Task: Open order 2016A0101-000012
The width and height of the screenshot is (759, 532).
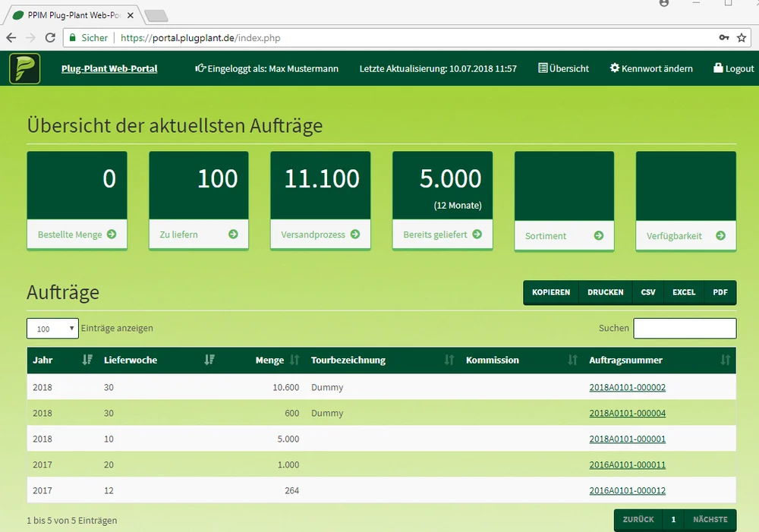Action: click(x=628, y=490)
